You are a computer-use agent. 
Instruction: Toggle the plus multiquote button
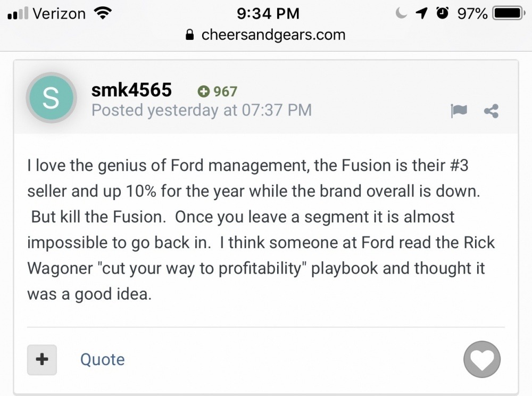point(42,359)
